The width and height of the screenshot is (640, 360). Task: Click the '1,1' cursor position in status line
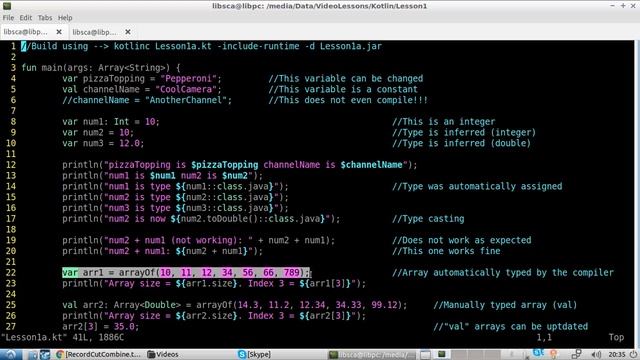click(544, 338)
